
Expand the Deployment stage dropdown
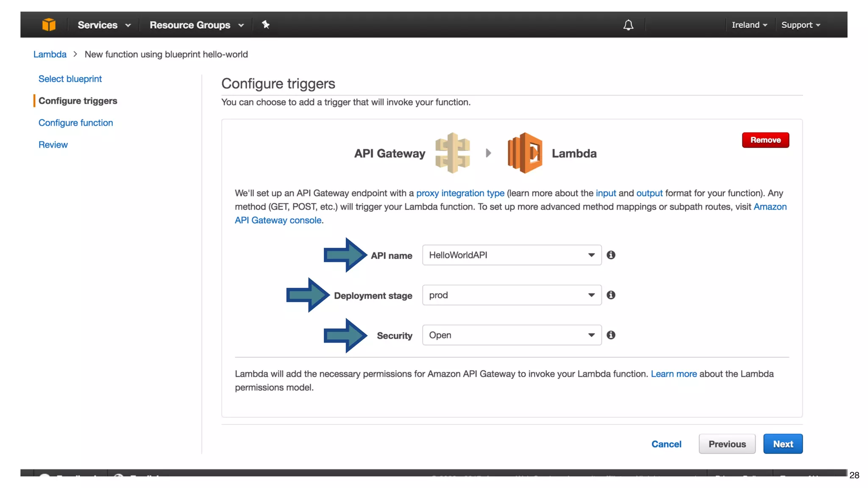[512, 295]
